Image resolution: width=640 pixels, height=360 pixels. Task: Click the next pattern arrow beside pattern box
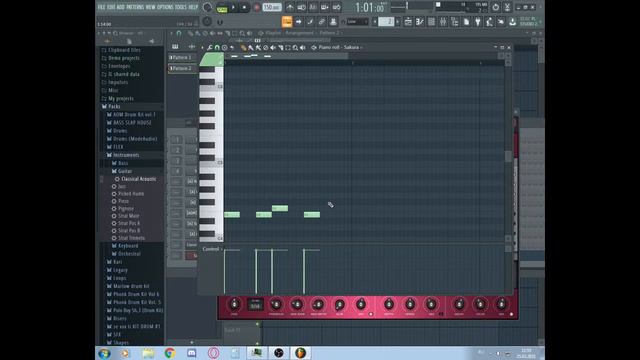(398, 22)
